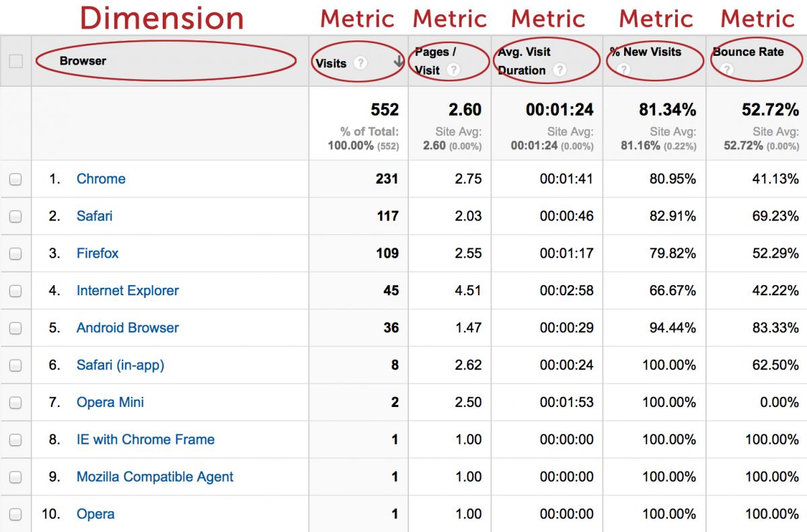Open the Android Browser link

click(x=128, y=328)
